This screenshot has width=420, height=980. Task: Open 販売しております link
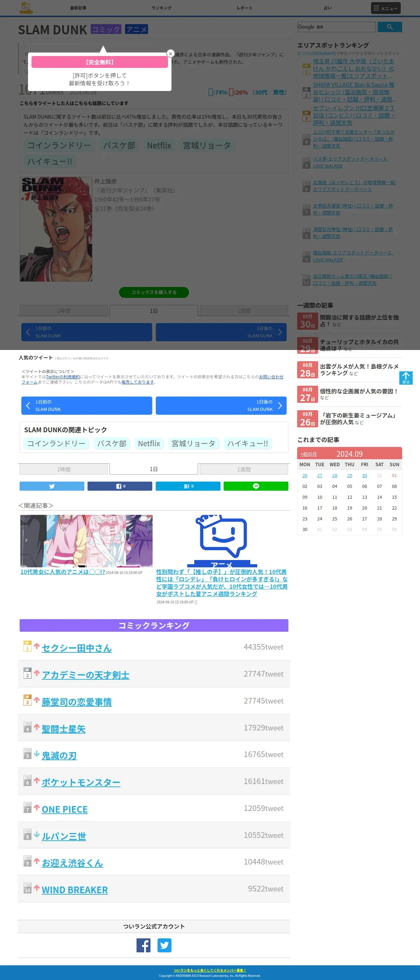pos(138,382)
